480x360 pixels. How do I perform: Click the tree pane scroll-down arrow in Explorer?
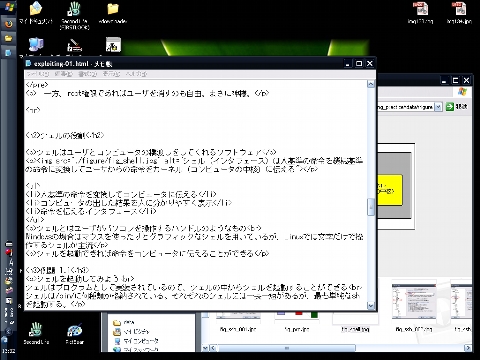[205, 348]
